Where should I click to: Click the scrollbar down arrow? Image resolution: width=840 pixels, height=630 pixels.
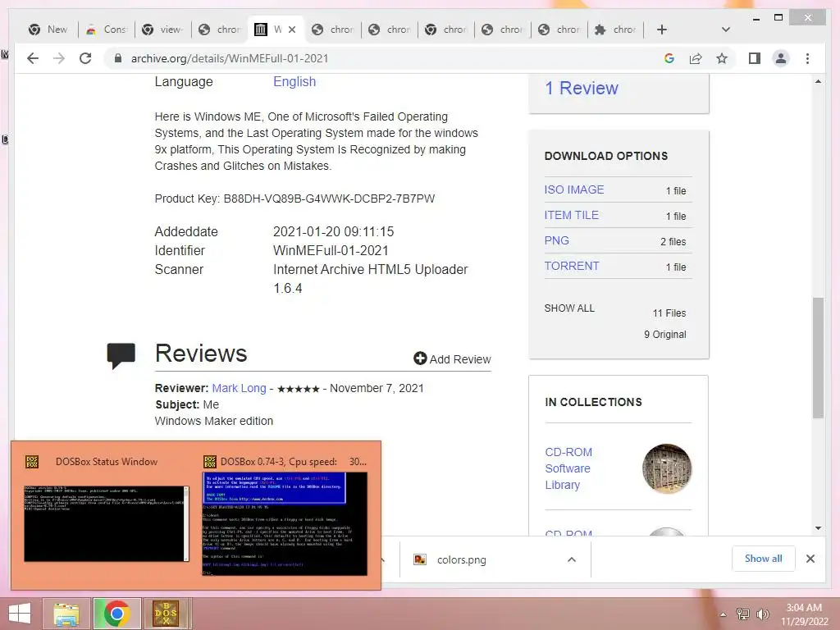[x=818, y=528]
